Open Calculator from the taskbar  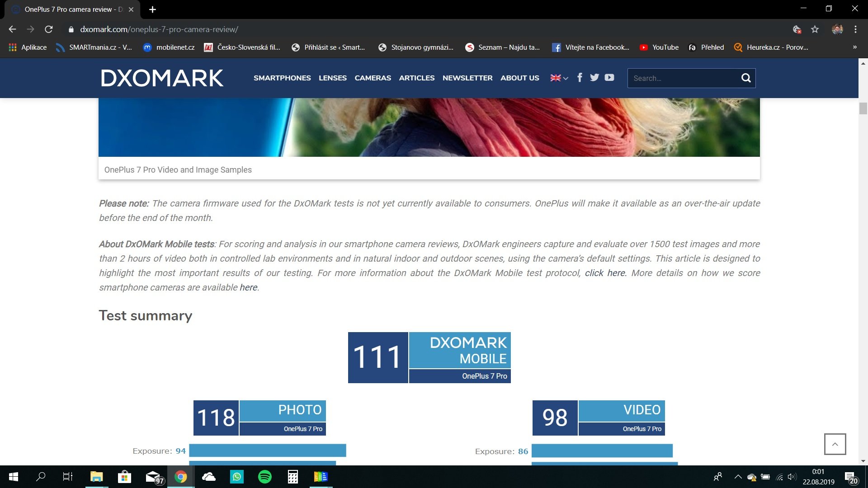tap(293, 477)
